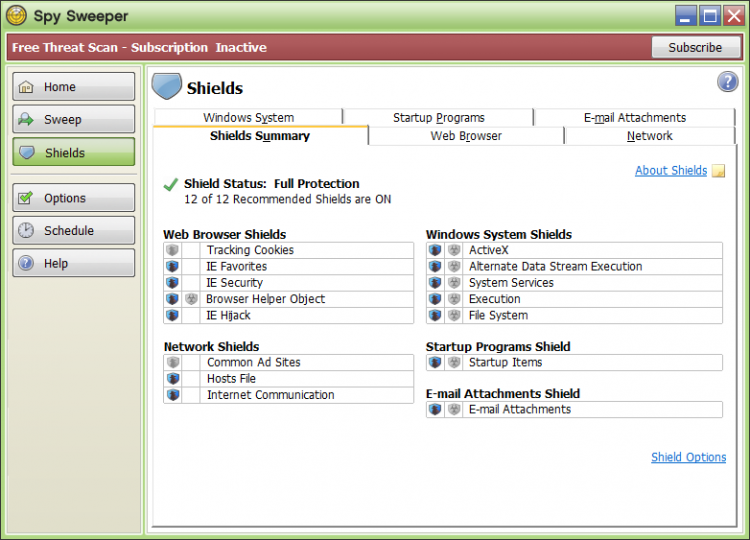The height and width of the screenshot is (540, 750).
Task: Click the E-mail Attachments row biohazard icon
Action: tap(454, 409)
